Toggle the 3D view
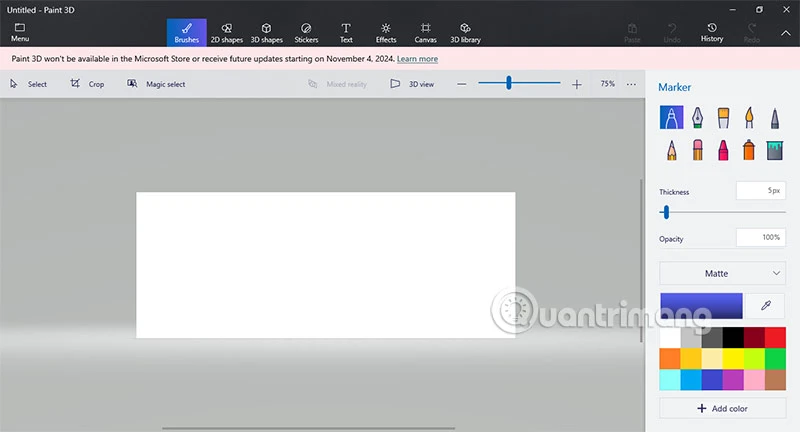 coord(412,84)
